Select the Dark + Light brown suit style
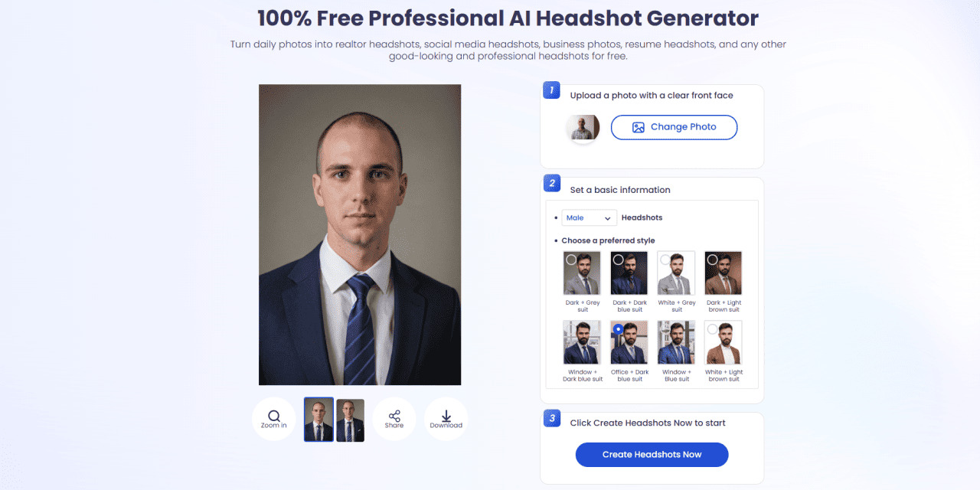Viewport: 980px width, 490px height. (x=724, y=273)
